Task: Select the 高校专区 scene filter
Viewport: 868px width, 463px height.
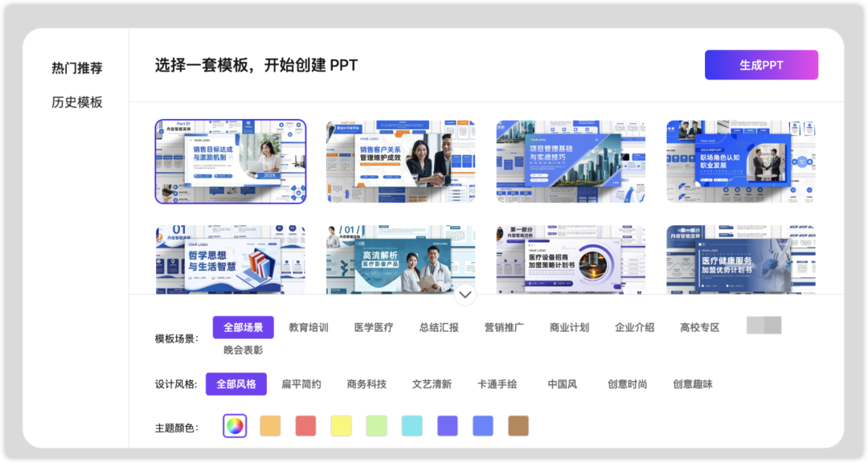Action: point(698,327)
